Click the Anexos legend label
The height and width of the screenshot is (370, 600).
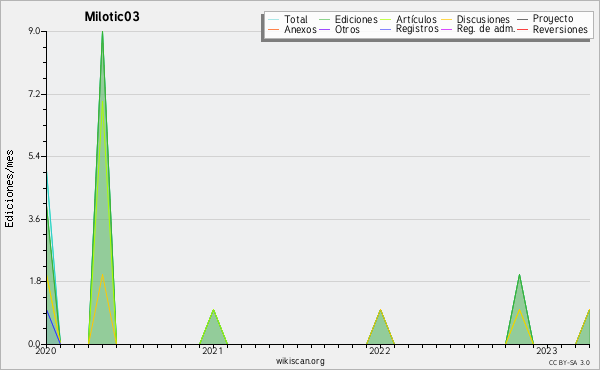tap(300, 29)
